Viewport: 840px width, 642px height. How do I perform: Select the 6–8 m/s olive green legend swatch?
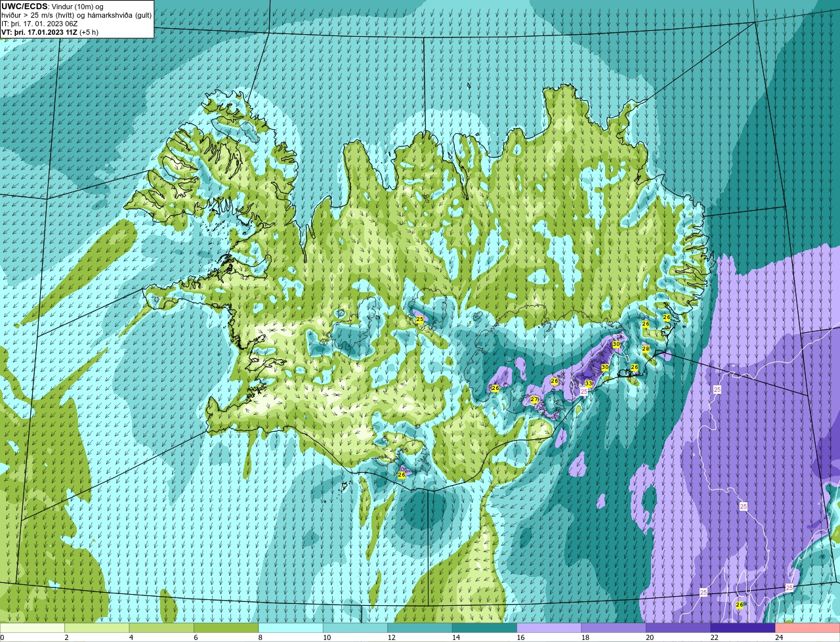pyautogui.click(x=226, y=628)
